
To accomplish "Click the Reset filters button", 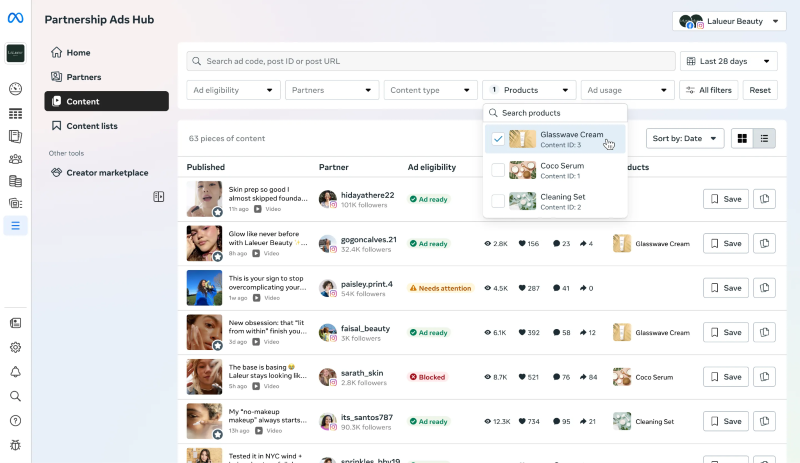I will (760, 90).
